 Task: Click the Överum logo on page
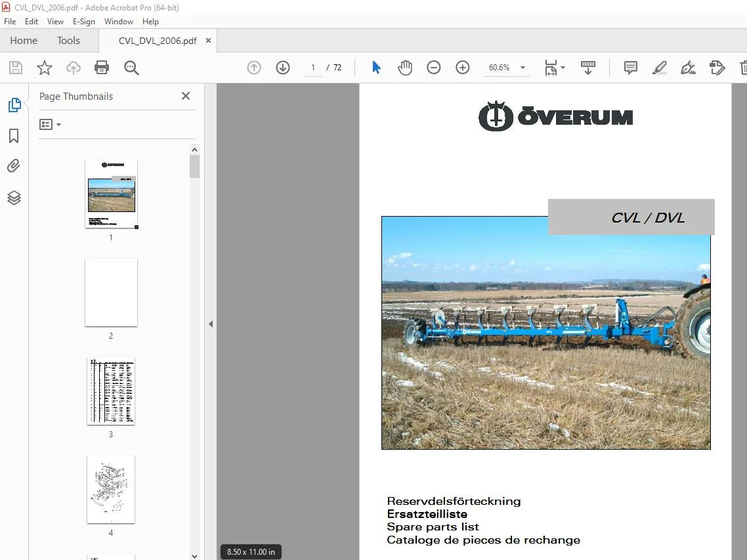coord(555,116)
